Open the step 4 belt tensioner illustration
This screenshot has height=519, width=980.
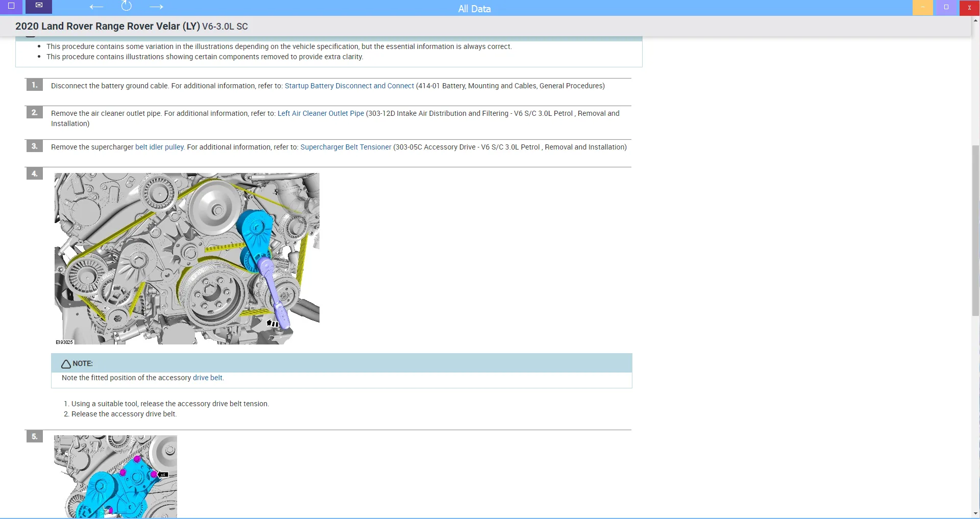point(187,259)
